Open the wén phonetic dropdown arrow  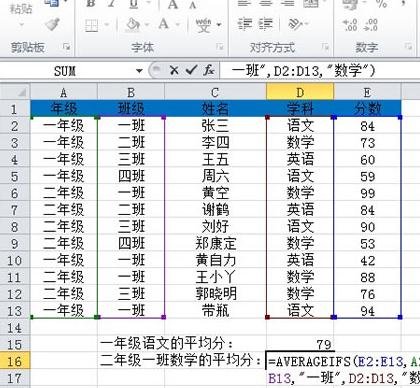tap(219, 25)
